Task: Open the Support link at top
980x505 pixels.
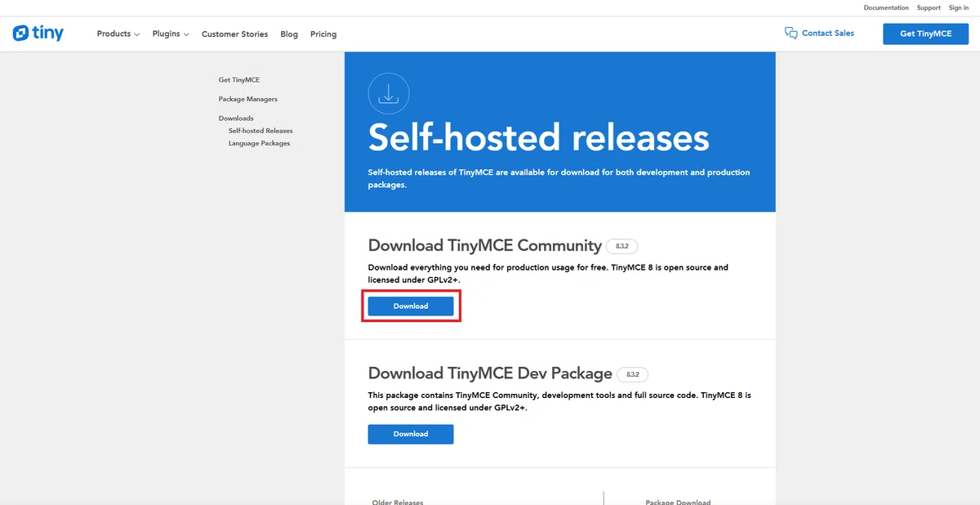Action: tap(929, 7)
